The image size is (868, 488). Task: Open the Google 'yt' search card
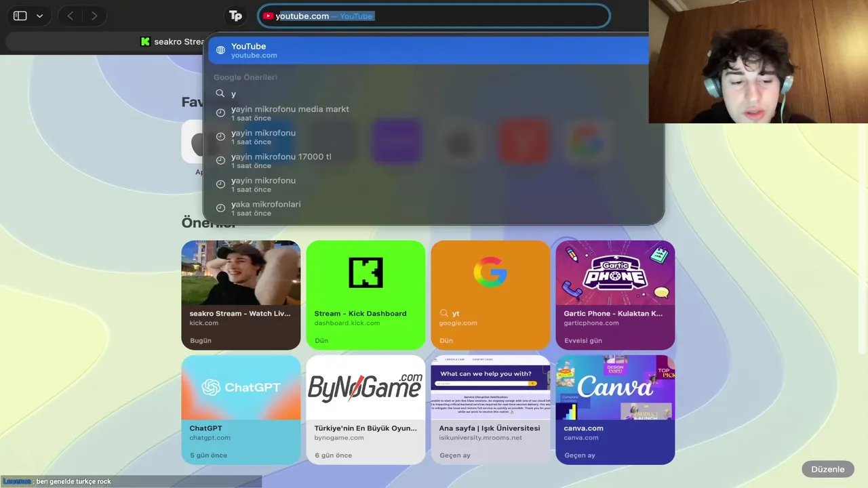click(x=490, y=295)
